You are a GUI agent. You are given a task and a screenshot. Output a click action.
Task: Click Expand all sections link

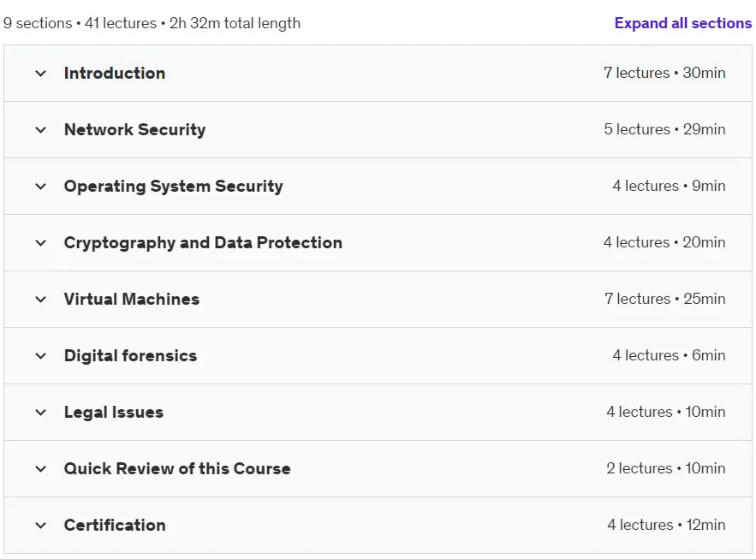point(682,23)
